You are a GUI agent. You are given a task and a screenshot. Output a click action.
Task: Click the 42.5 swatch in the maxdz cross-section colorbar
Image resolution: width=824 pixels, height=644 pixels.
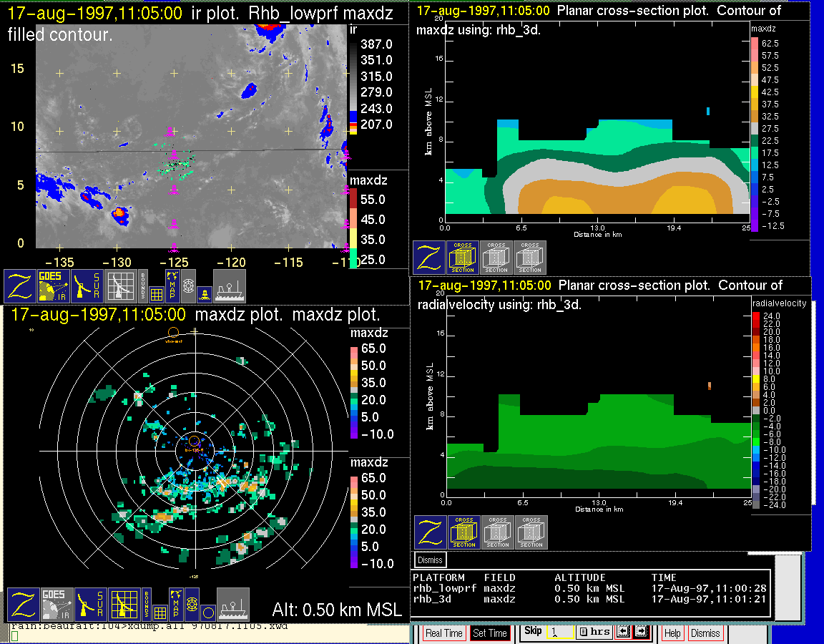click(x=755, y=92)
